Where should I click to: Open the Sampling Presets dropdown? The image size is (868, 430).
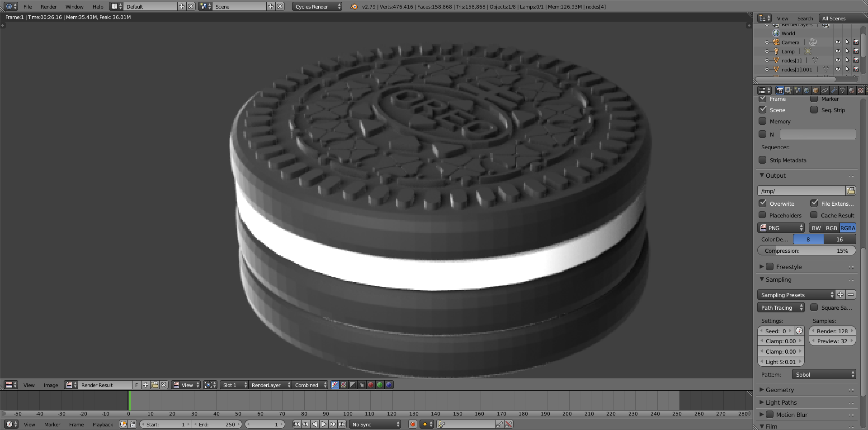click(x=796, y=295)
